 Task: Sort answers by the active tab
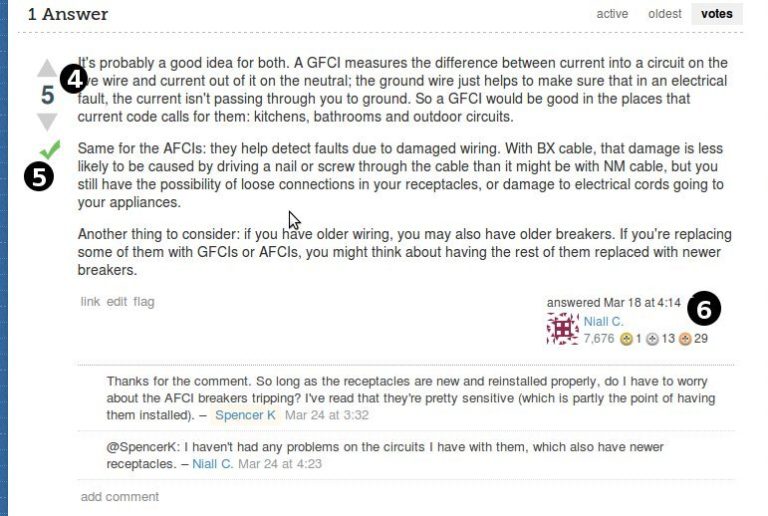612,14
